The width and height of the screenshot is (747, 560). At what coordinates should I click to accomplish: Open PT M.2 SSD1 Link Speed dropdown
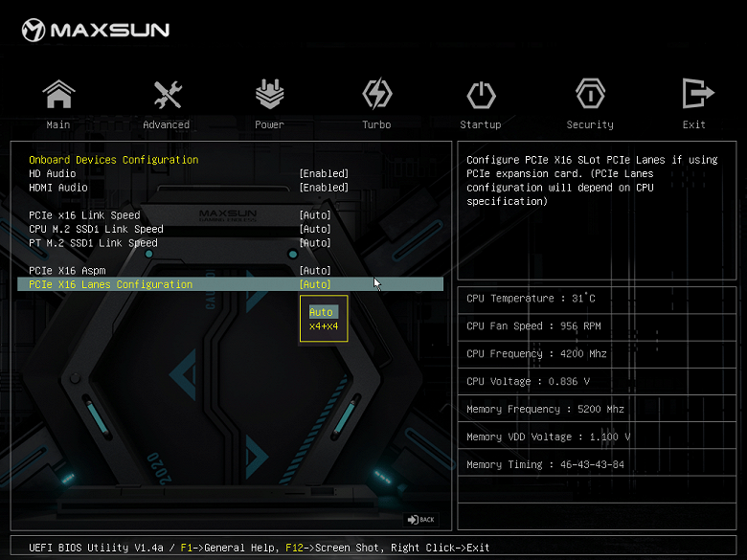point(315,243)
